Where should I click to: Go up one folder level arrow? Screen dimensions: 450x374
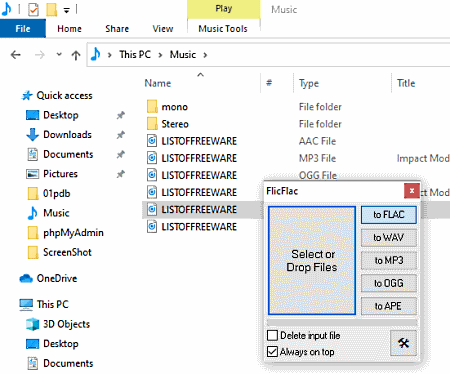pyautogui.click(x=76, y=55)
